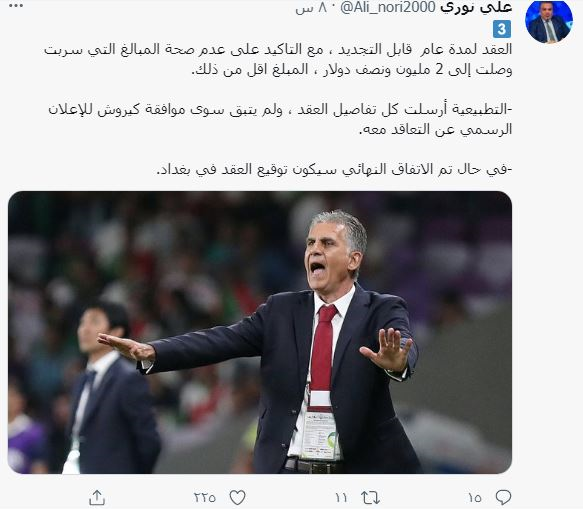Click the paragraph mentioning موافقة كيروش
The height and width of the screenshot is (509, 583).
tap(280, 119)
